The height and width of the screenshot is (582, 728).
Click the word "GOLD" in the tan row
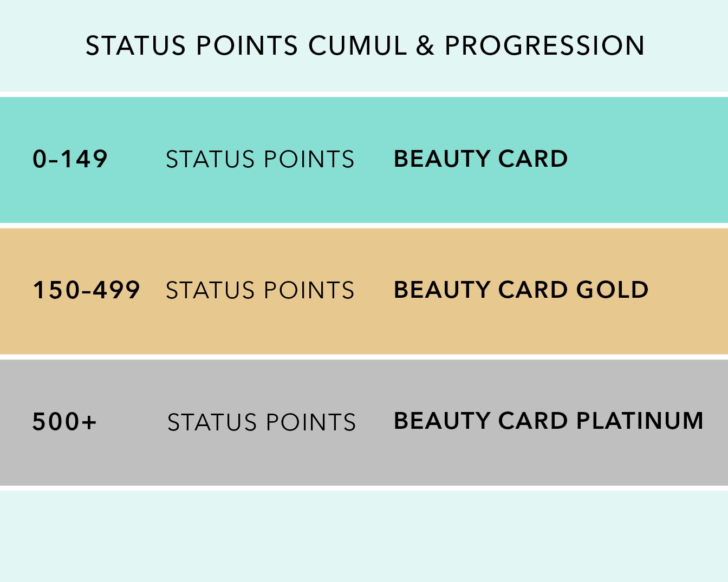pos(612,290)
